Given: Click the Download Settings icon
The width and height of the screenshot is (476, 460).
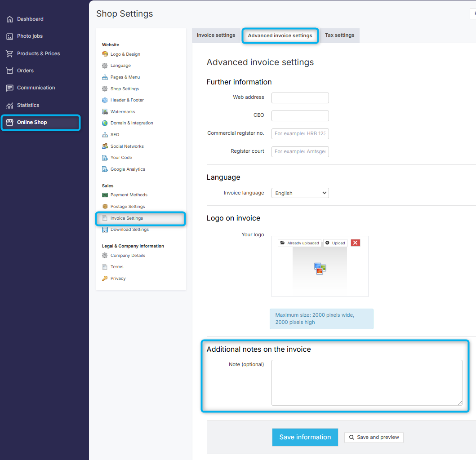Looking at the screenshot, I should pos(105,230).
